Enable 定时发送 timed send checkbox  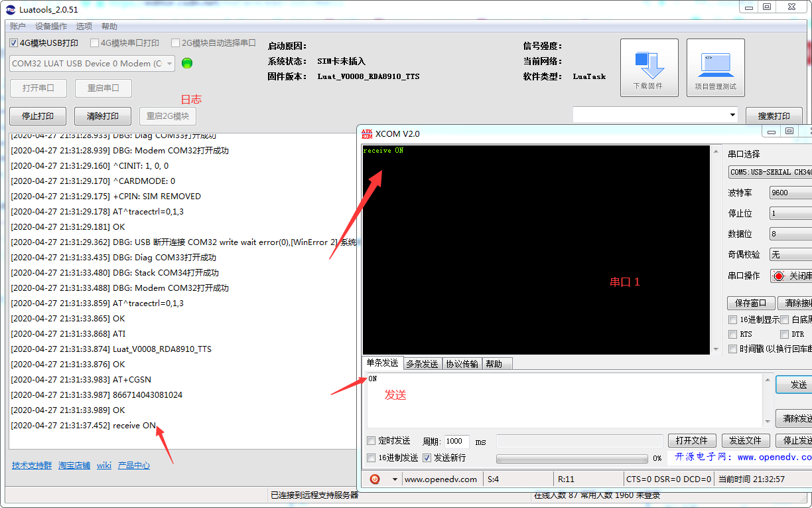pos(372,441)
